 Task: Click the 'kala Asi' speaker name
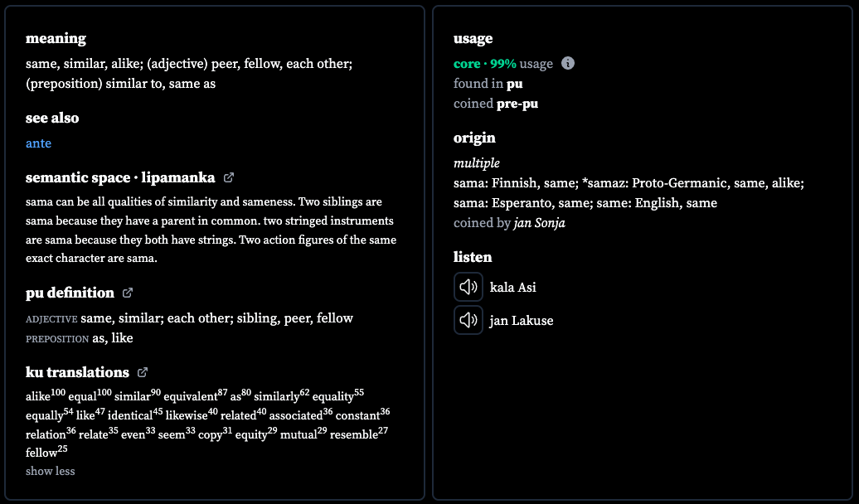(512, 288)
